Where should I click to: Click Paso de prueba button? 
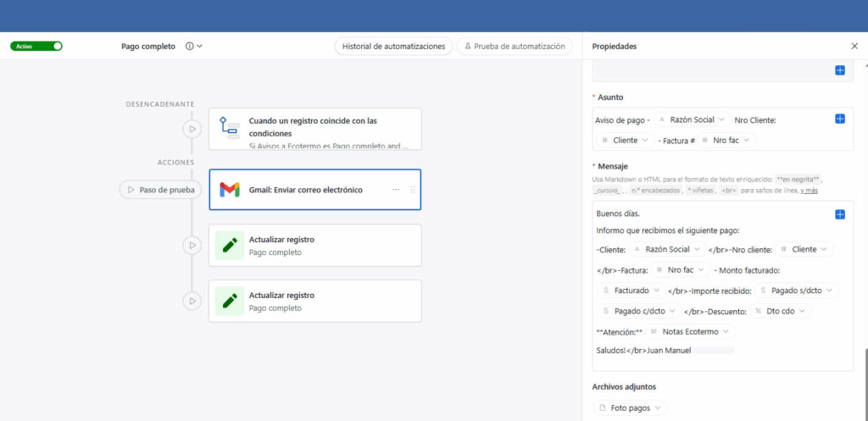click(x=161, y=190)
